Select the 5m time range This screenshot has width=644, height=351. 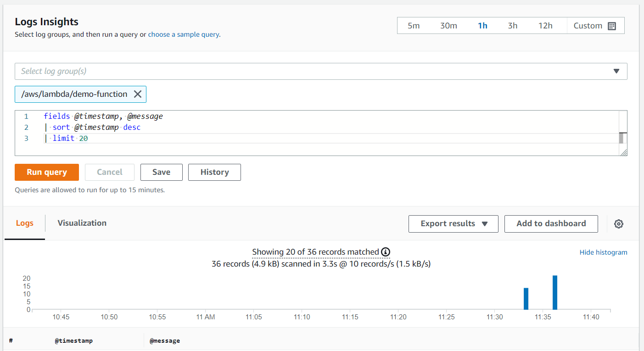pyautogui.click(x=414, y=26)
